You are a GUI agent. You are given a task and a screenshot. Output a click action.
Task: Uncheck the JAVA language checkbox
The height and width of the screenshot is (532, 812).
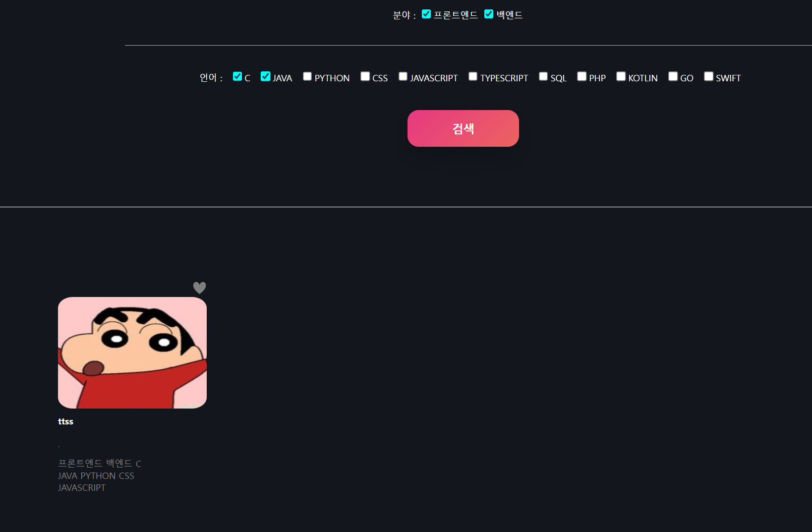266,76
